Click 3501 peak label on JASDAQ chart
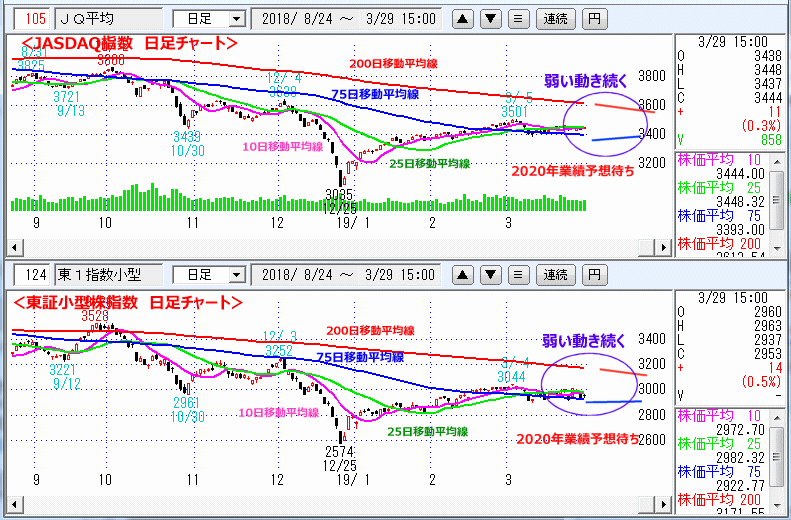The image size is (791, 520). [515, 111]
